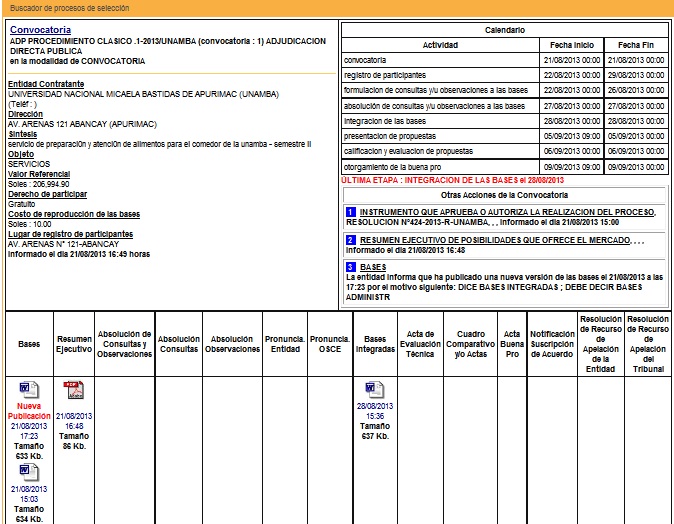Click Derecho de participar label
The height and width of the screenshot is (524, 674).
(47, 194)
